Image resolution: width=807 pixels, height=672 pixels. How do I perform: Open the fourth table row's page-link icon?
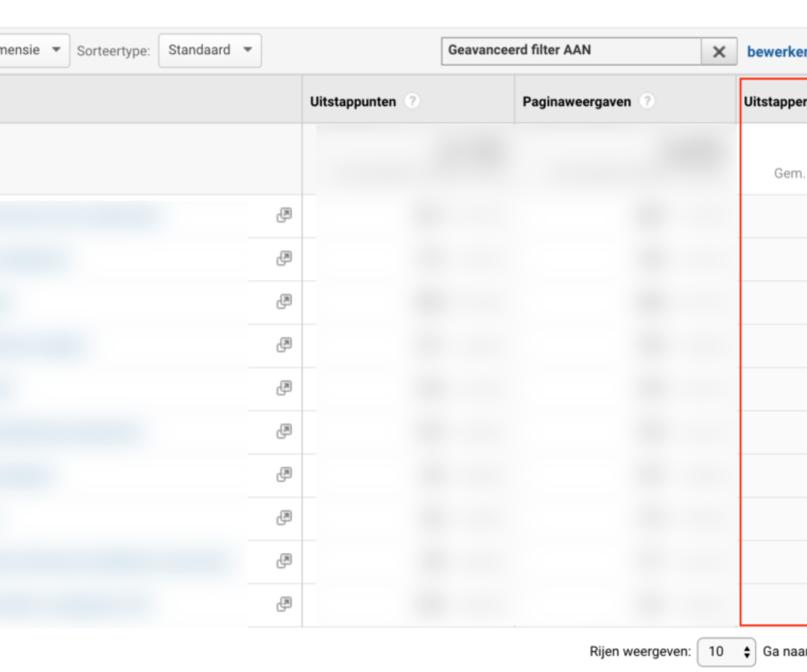(284, 345)
